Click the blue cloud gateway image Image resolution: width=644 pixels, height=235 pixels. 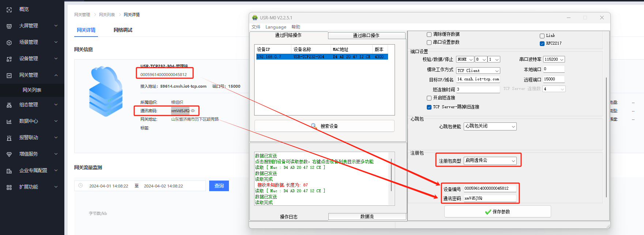pos(106,91)
